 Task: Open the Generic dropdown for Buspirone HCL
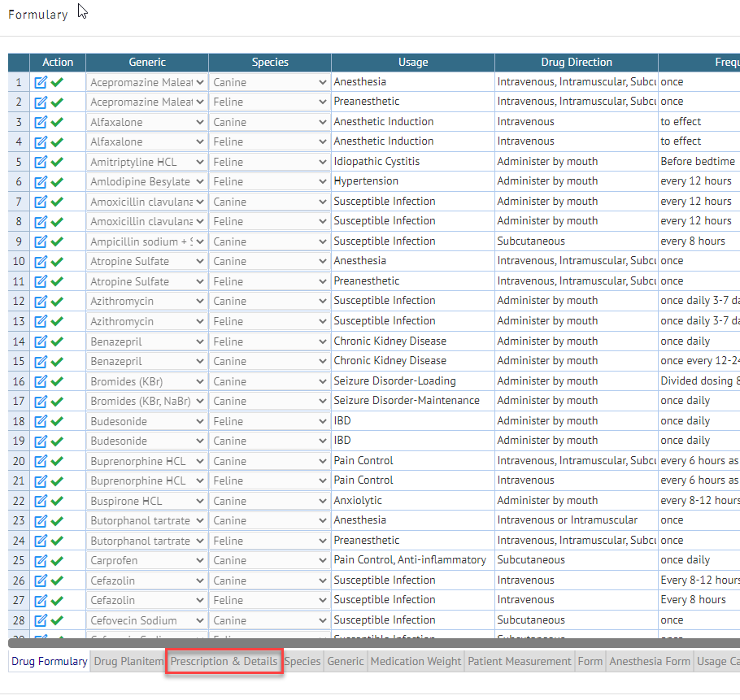tap(146, 501)
